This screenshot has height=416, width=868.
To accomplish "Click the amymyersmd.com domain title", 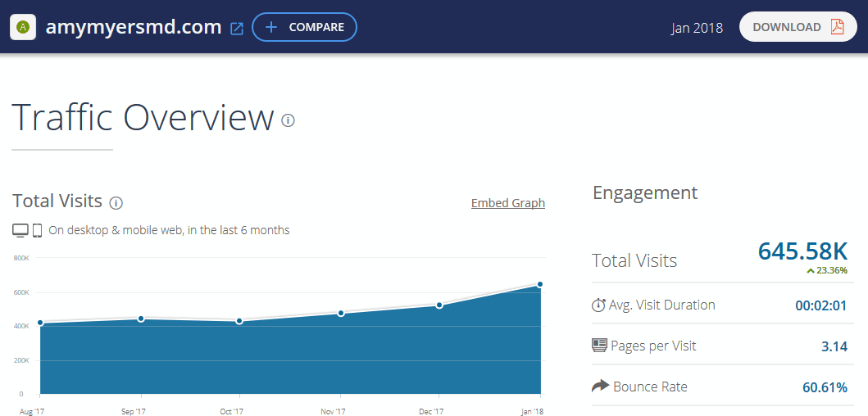I will point(134,27).
